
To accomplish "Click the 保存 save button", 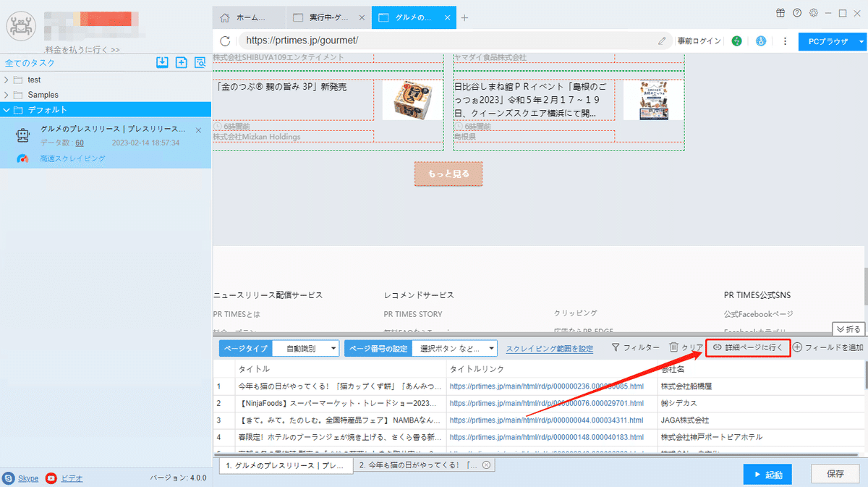I will pos(835,475).
